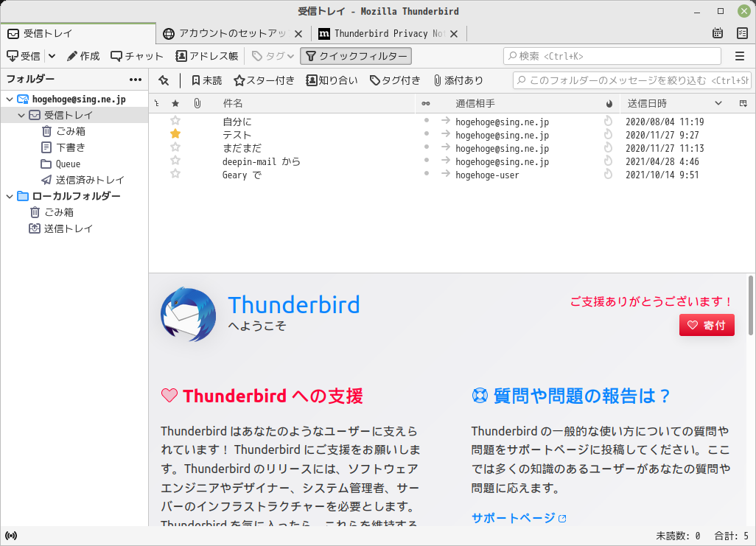Mark Geary で message as junk
The image size is (756, 546).
click(609, 174)
